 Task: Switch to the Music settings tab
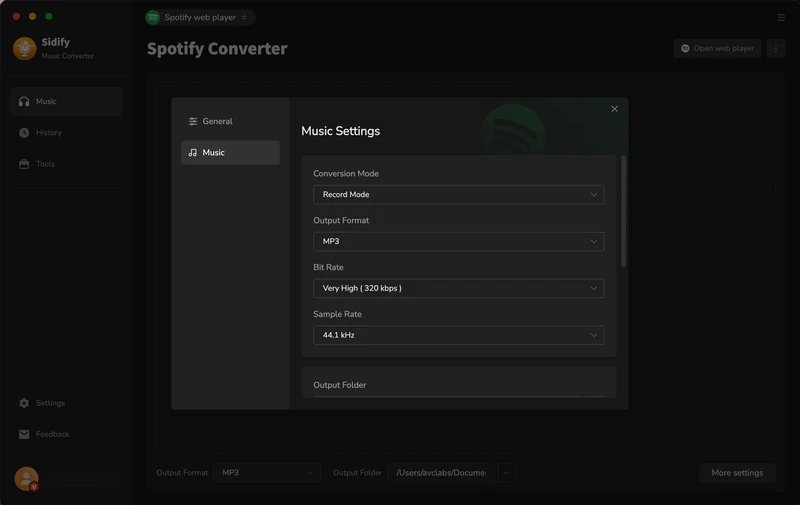tap(230, 153)
